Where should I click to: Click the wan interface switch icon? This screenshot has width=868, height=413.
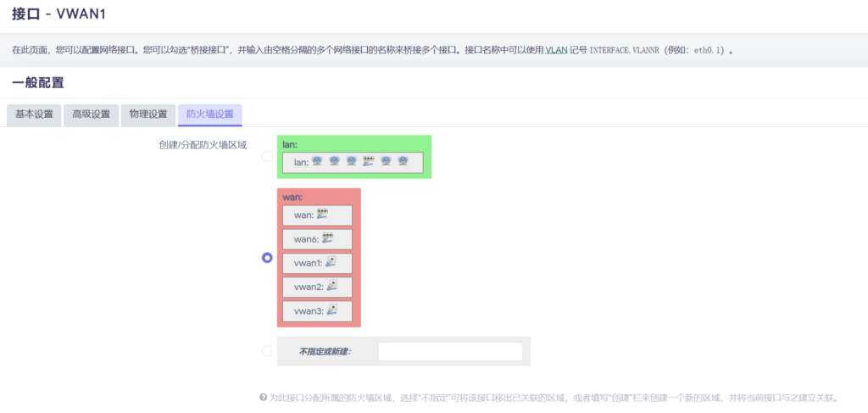(323, 215)
